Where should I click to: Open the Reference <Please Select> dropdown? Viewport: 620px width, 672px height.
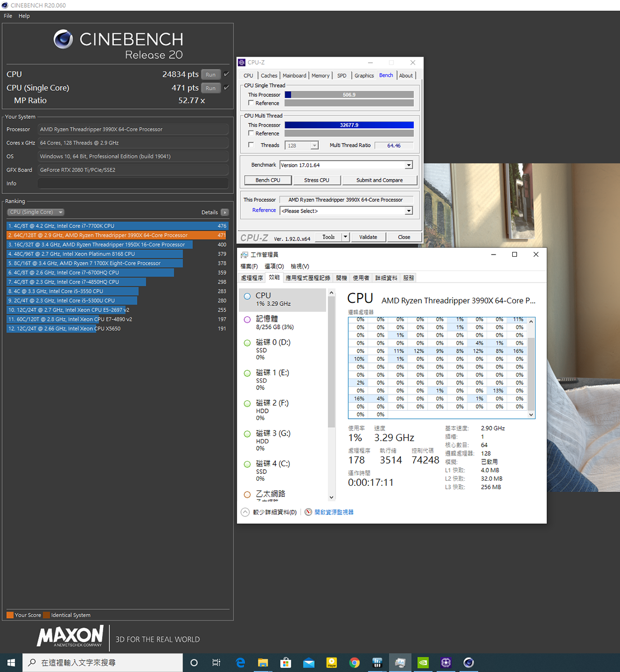point(408,211)
